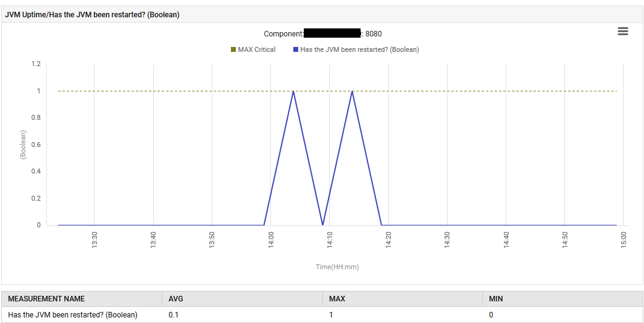
Task: Click the 13:50 x-axis label
Action: coord(212,239)
